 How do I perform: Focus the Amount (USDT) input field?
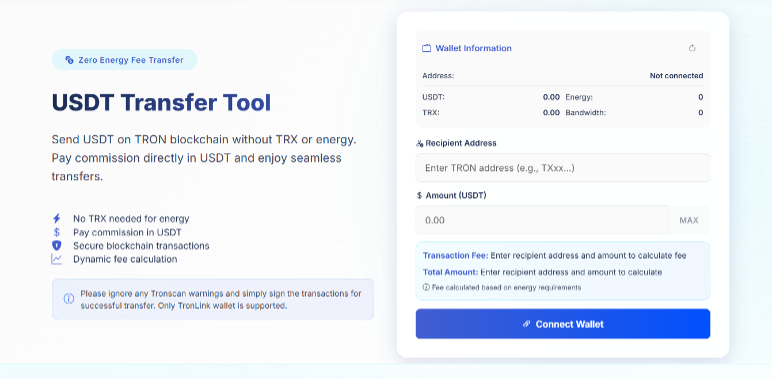(x=542, y=220)
